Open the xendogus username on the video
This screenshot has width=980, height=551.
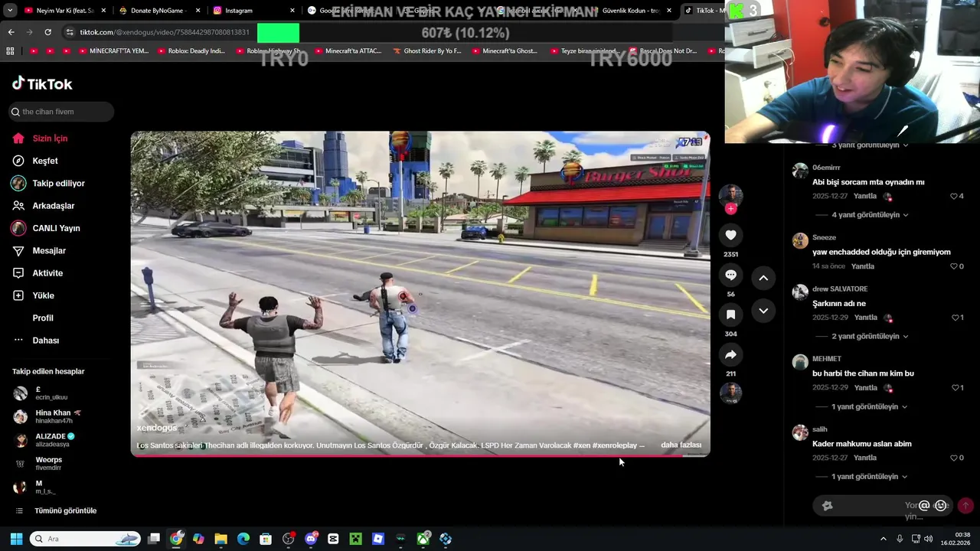point(156,428)
